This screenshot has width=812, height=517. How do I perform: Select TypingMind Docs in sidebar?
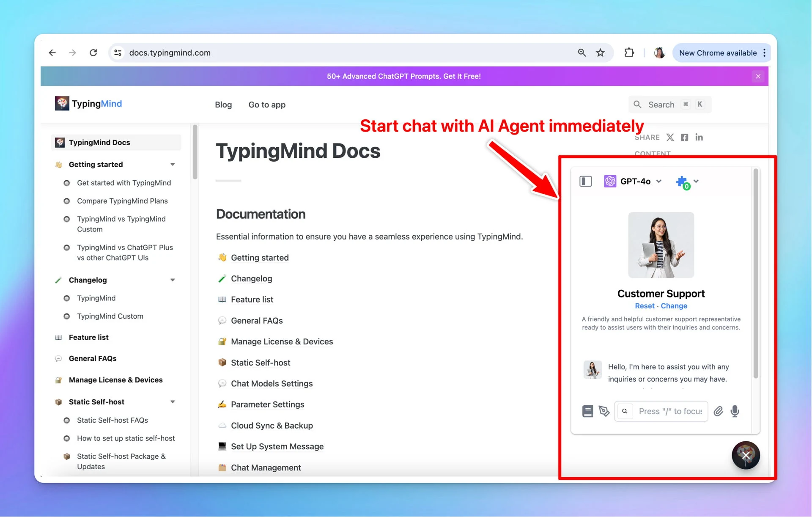[x=116, y=143]
